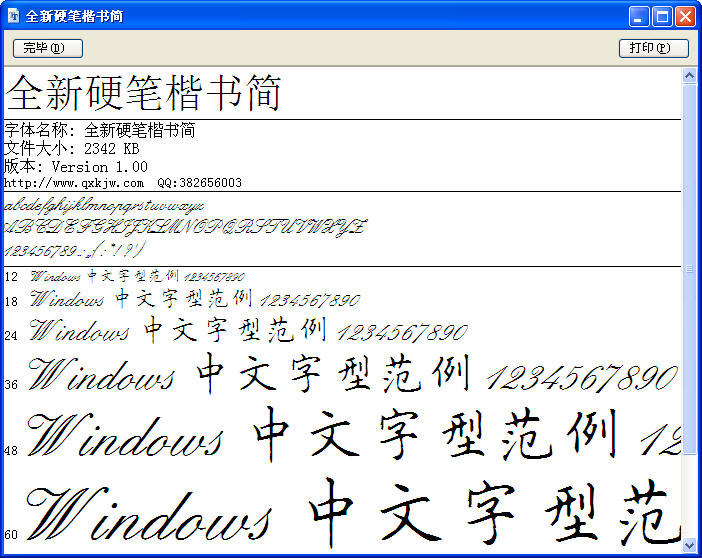Click the font file icon in title bar

point(14,16)
